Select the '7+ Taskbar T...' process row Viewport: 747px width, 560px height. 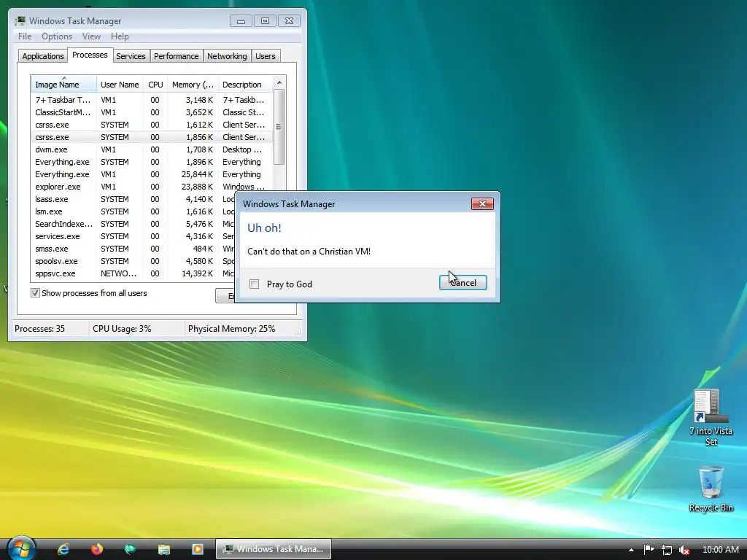tap(152, 100)
